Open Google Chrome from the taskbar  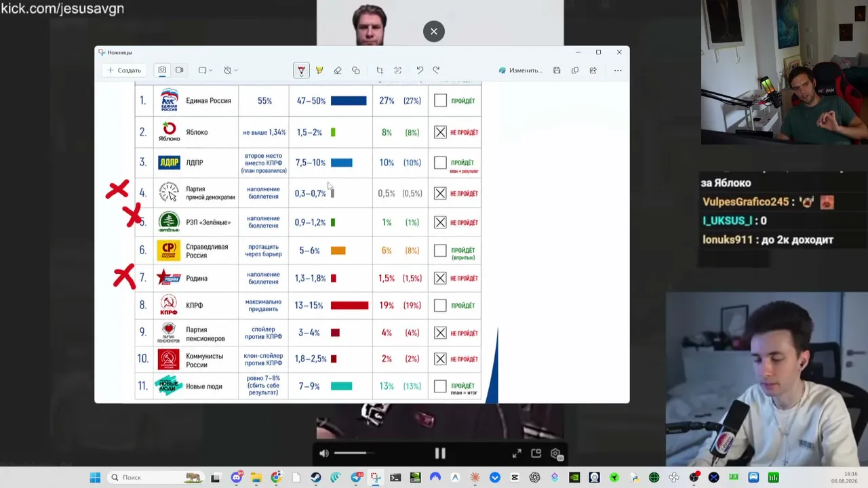coord(276,478)
